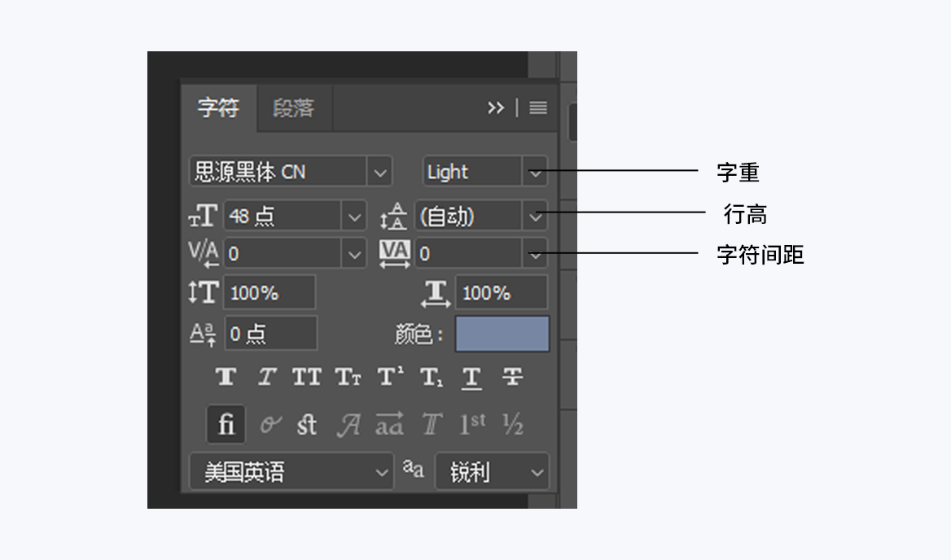
Task: Click the leading (line height) icon
Action: pos(393,216)
